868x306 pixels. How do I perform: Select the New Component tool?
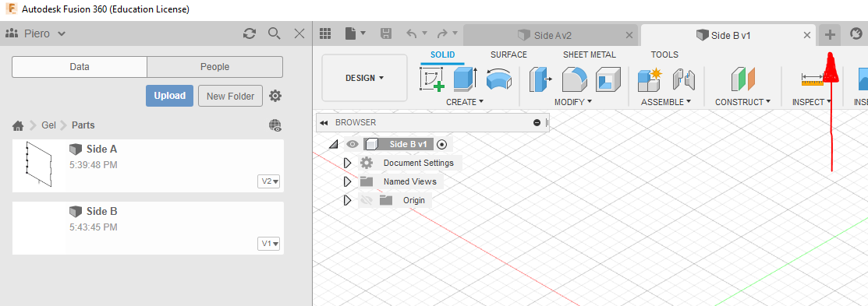(x=650, y=79)
